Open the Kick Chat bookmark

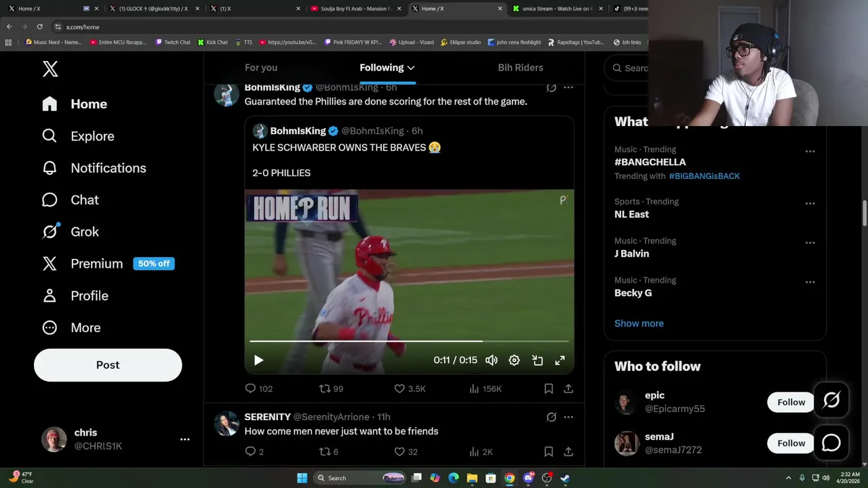pos(213,42)
